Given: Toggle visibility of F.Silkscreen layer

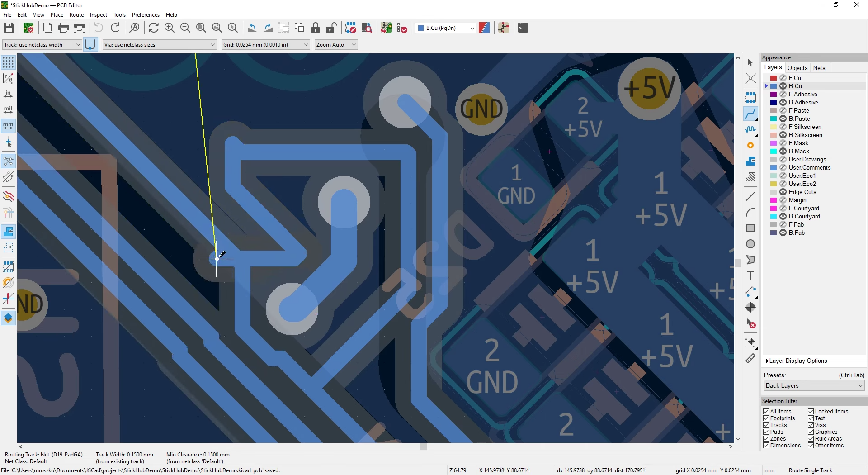Looking at the screenshot, I should tap(783, 127).
